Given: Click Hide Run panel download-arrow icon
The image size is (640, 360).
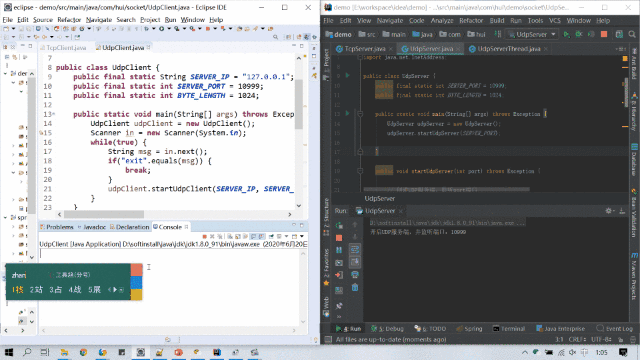Looking at the screenshot, I should pyautogui.click(x=622, y=211).
